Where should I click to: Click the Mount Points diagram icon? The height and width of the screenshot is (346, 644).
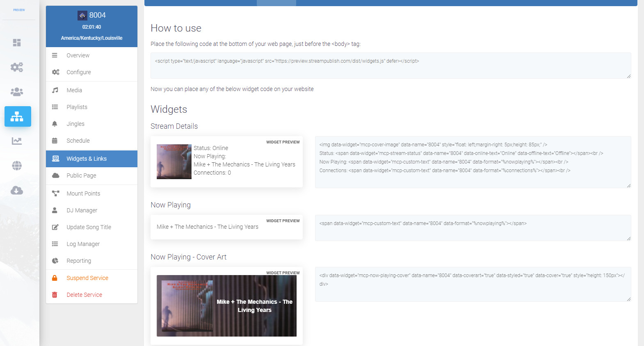coord(55,193)
